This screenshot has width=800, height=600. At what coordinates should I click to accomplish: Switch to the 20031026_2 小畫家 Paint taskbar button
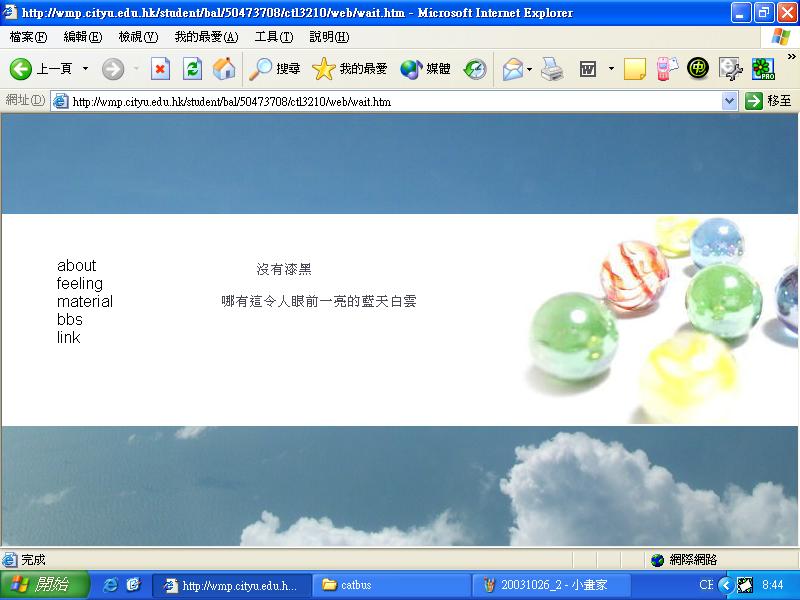pos(551,585)
